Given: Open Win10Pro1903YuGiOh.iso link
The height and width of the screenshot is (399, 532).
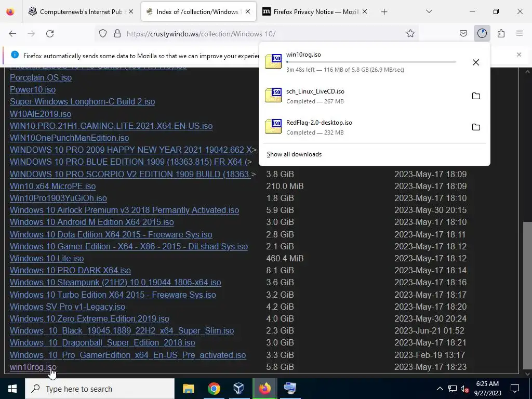Looking at the screenshot, I should point(58,198).
